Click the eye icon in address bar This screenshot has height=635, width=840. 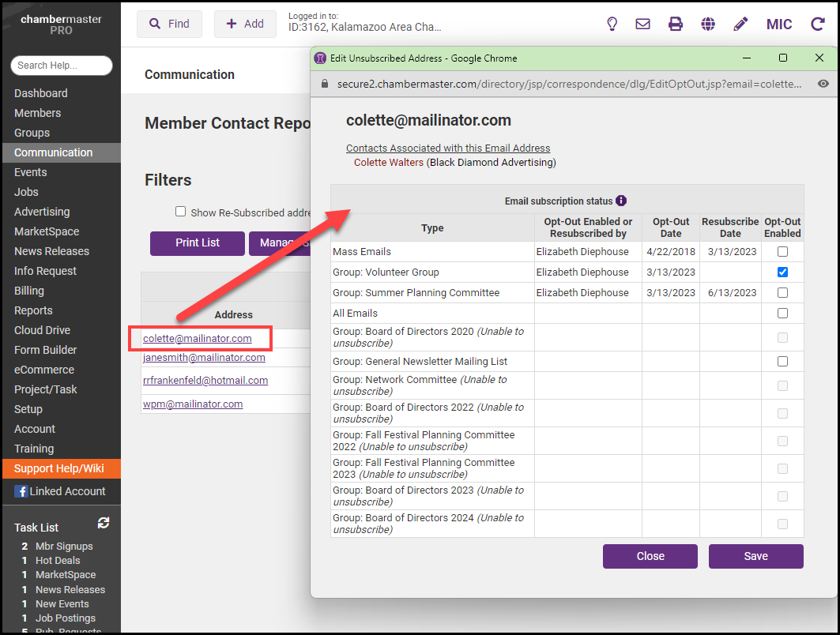tap(823, 84)
